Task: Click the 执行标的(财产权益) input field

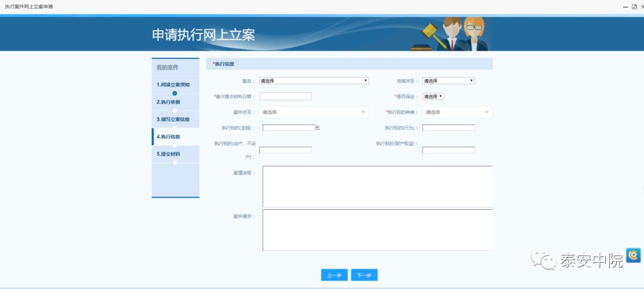Action: [448, 150]
